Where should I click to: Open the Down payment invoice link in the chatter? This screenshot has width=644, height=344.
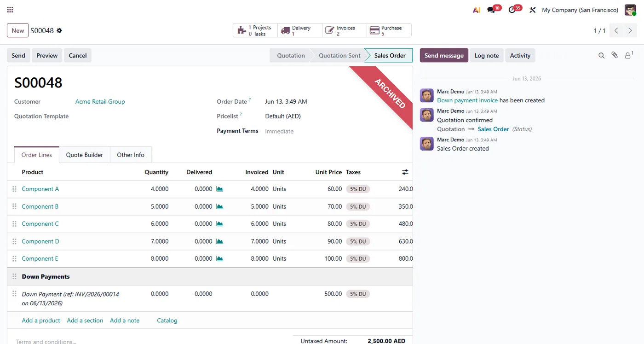[467, 100]
